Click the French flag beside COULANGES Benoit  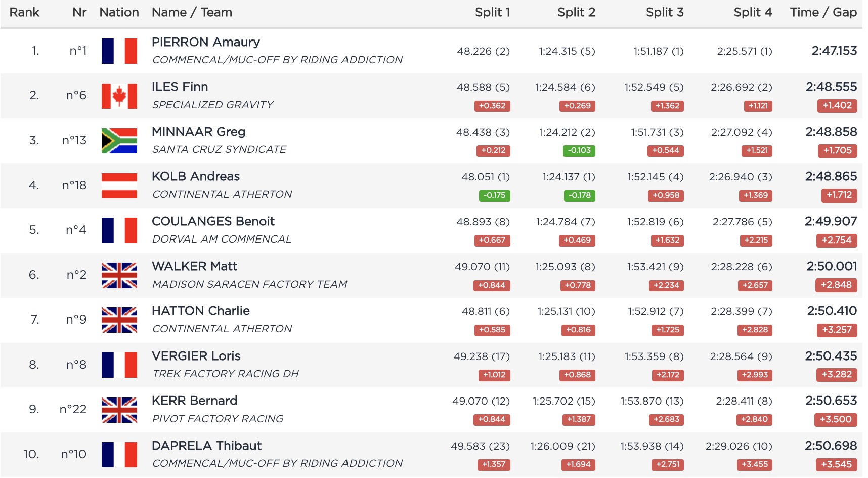coord(119,230)
